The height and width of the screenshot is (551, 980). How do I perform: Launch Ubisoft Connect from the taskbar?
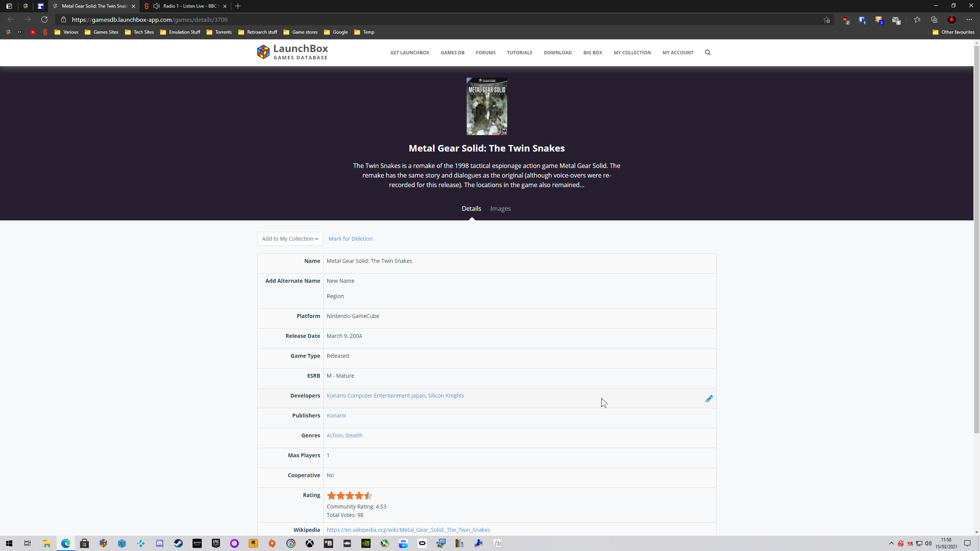(x=291, y=543)
